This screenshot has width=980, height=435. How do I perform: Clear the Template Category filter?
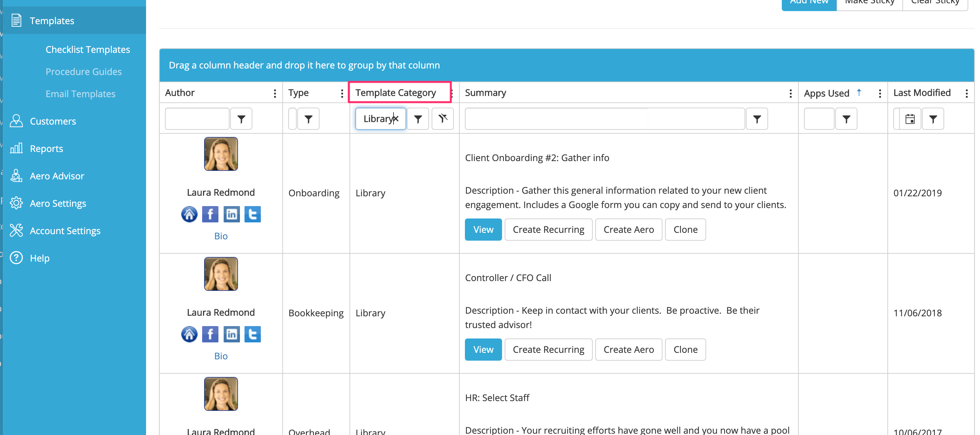(443, 119)
